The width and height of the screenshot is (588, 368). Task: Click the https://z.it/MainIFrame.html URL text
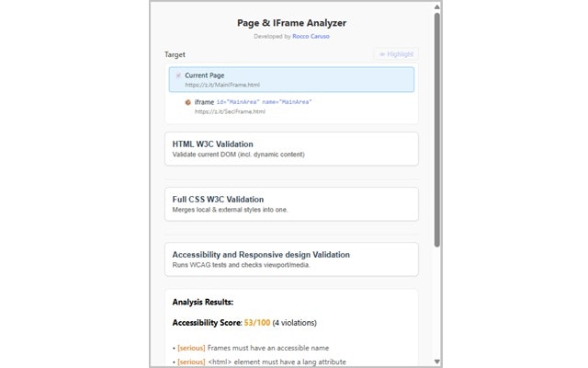(x=222, y=85)
